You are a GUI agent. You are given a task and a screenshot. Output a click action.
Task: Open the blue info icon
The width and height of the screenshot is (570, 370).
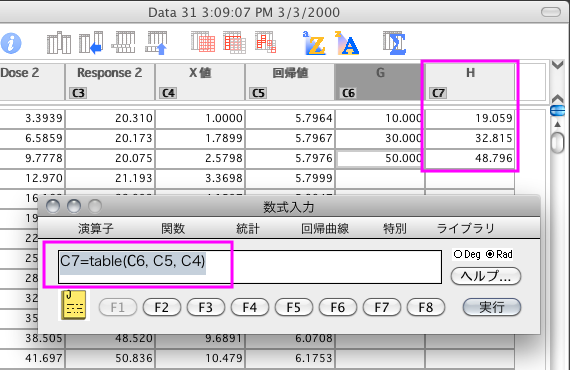click(11, 43)
